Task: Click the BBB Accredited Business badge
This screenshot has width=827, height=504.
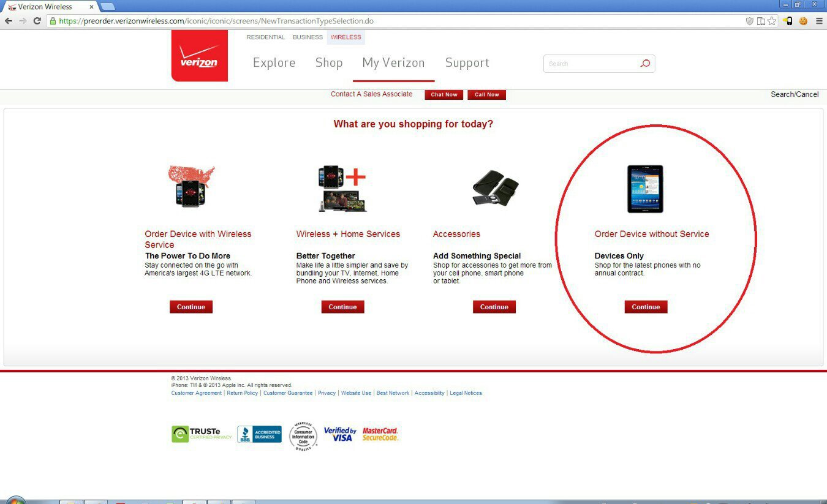Action: [259, 434]
